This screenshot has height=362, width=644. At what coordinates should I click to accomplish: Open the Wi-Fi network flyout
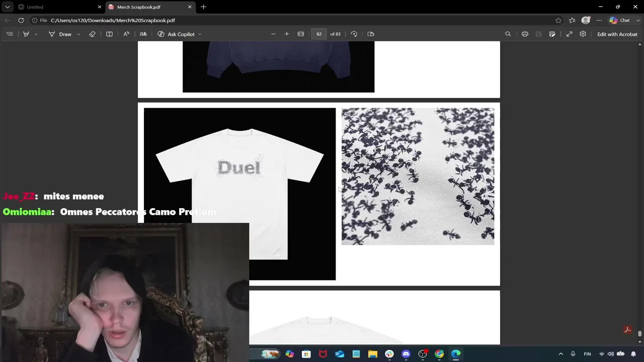tap(601, 354)
